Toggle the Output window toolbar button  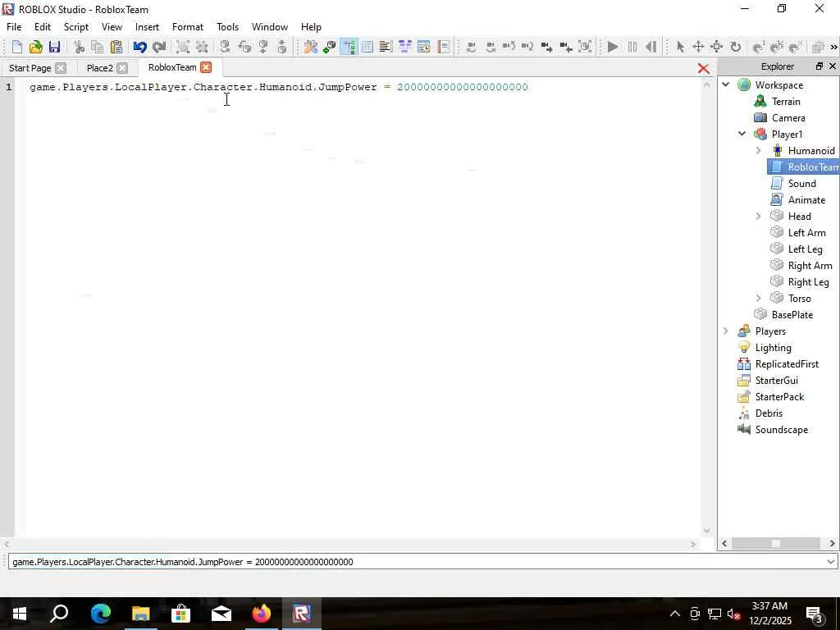coord(386,47)
